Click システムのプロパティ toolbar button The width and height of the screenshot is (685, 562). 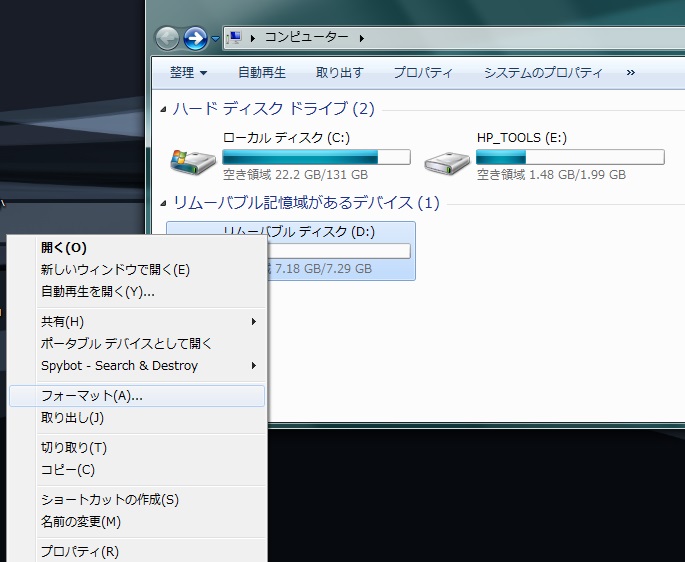(x=543, y=73)
